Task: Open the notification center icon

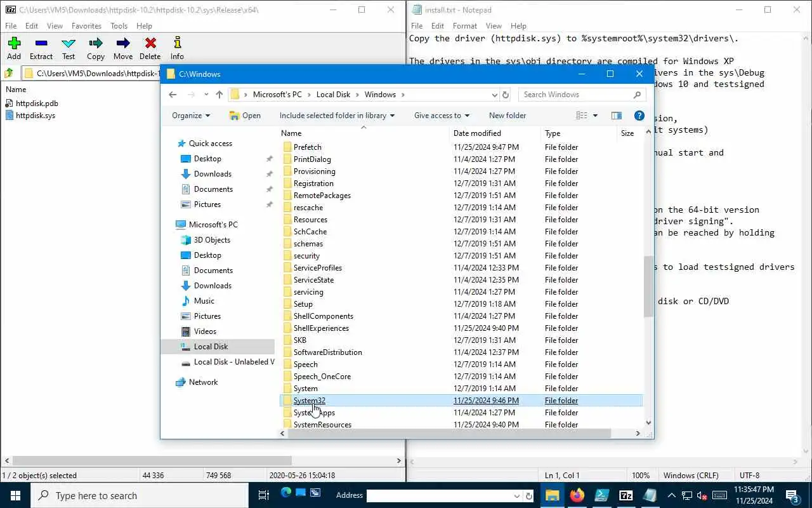Action: point(792,495)
